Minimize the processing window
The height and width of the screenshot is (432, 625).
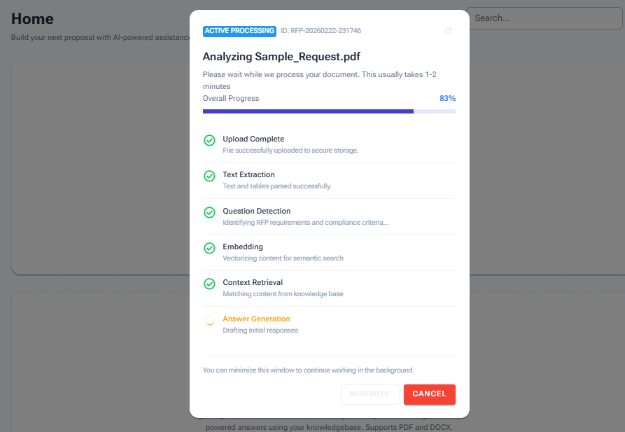coord(369,394)
